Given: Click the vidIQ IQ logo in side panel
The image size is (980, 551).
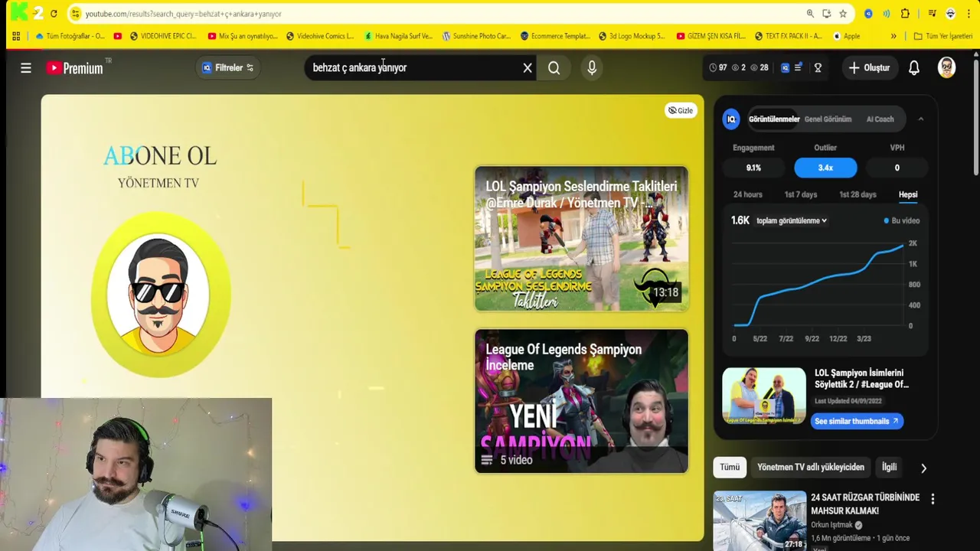Looking at the screenshot, I should pyautogui.click(x=731, y=119).
